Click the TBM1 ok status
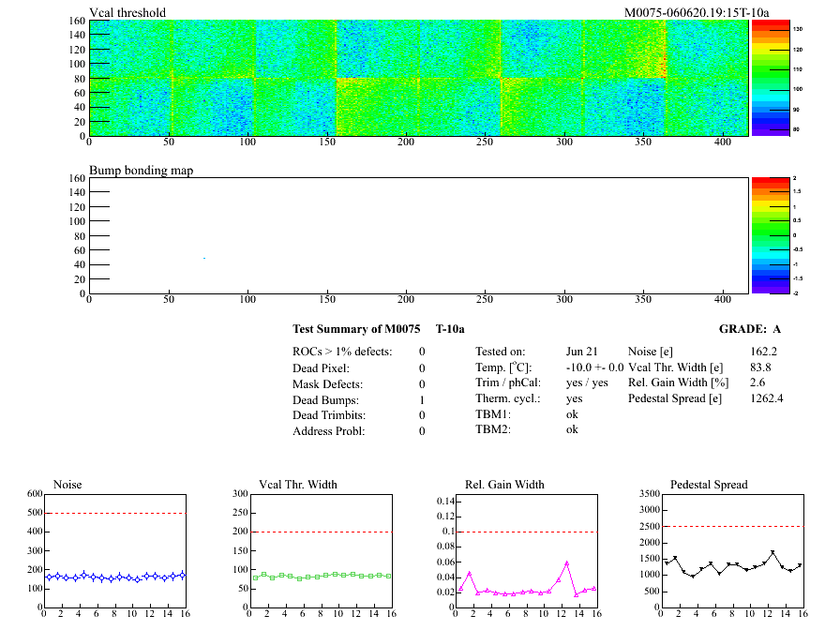840x630 pixels. coord(572,413)
